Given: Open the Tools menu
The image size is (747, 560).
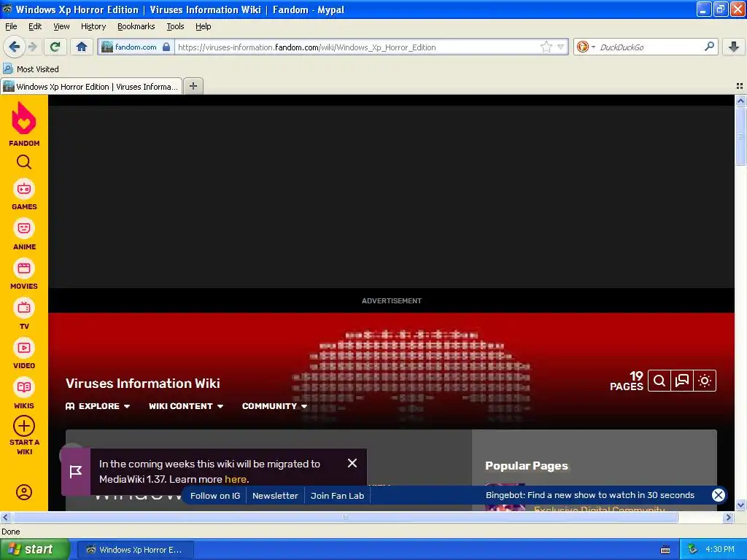Looking at the screenshot, I should (175, 26).
